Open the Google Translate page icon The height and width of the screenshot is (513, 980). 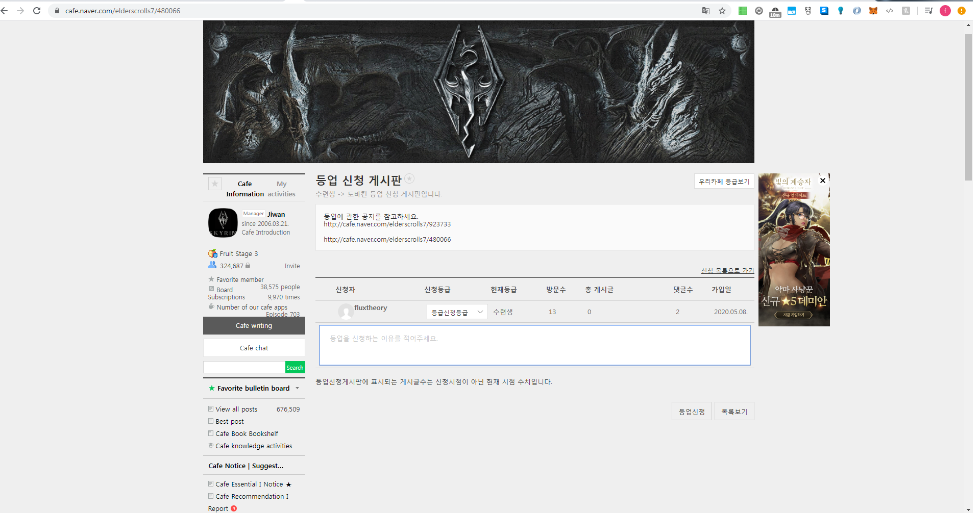click(x=706, y=11)
